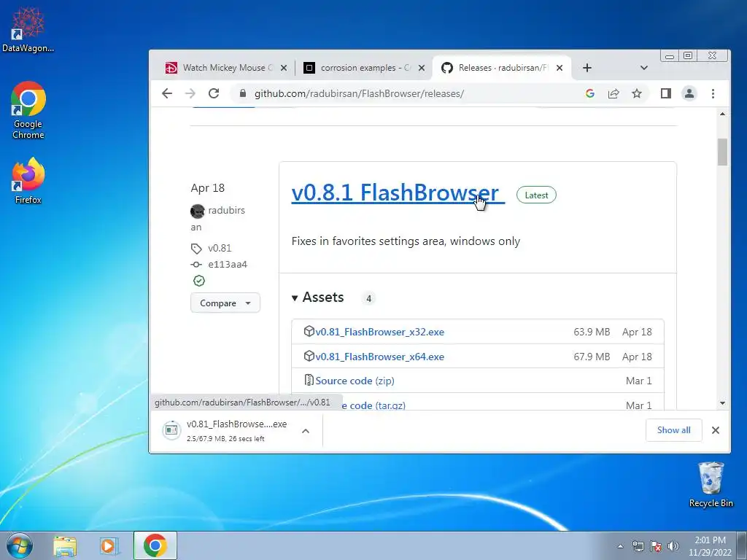This screenshot has width=747, height=560.
Task: Open commit e113aa4 link
Action: [x=228, y=265]
